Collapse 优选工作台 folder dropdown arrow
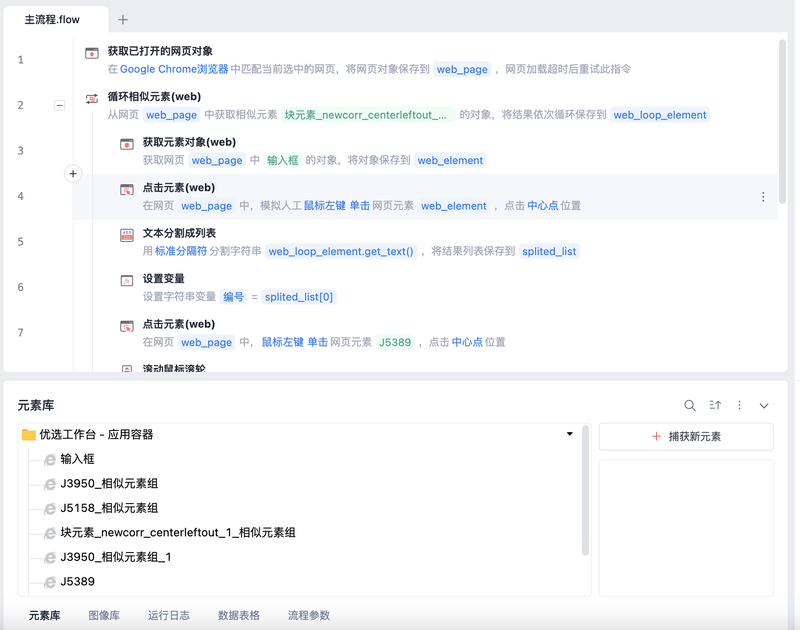 point(570,434)
